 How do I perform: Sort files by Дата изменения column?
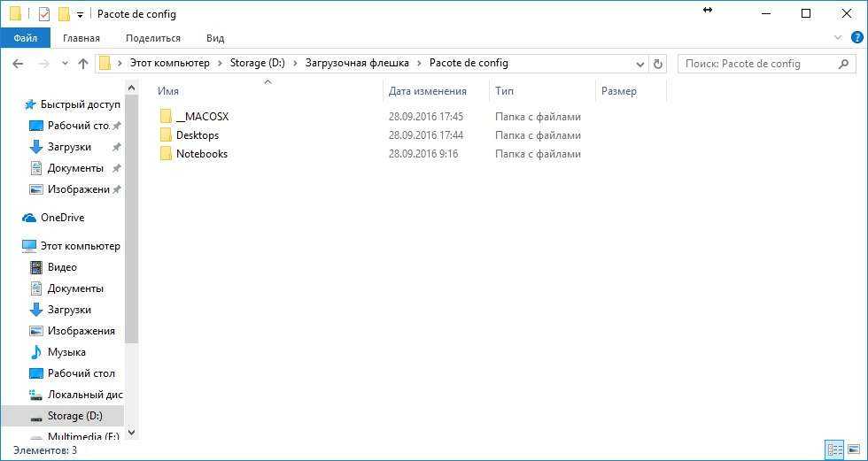pos(427,91)
